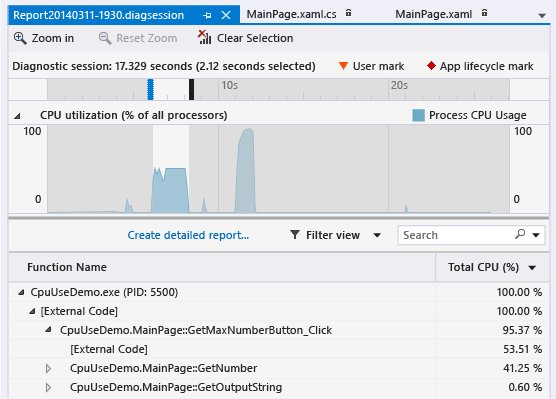Pin the Report20140311-1930.diagsession tab
The width and height of the screenshot is (556, 399).
pyautogui.click(x=207, y=15)
